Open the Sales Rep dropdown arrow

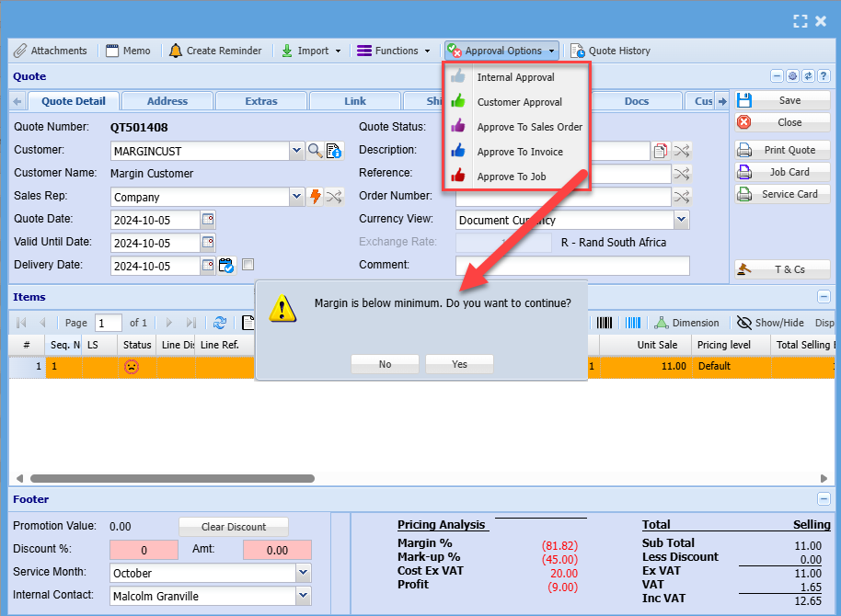coord(296,197)
